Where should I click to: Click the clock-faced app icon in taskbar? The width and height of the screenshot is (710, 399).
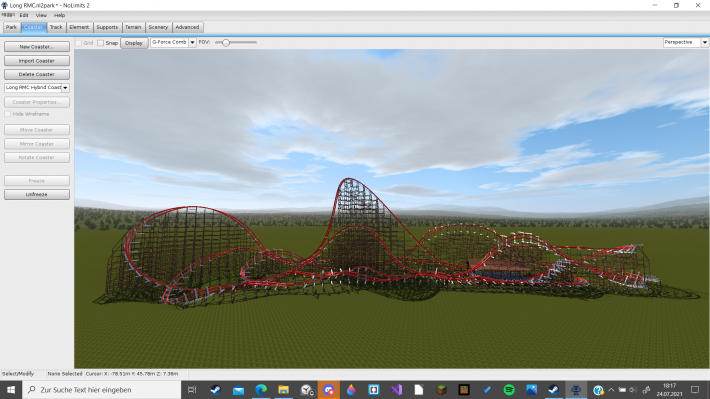pos(307,389)
